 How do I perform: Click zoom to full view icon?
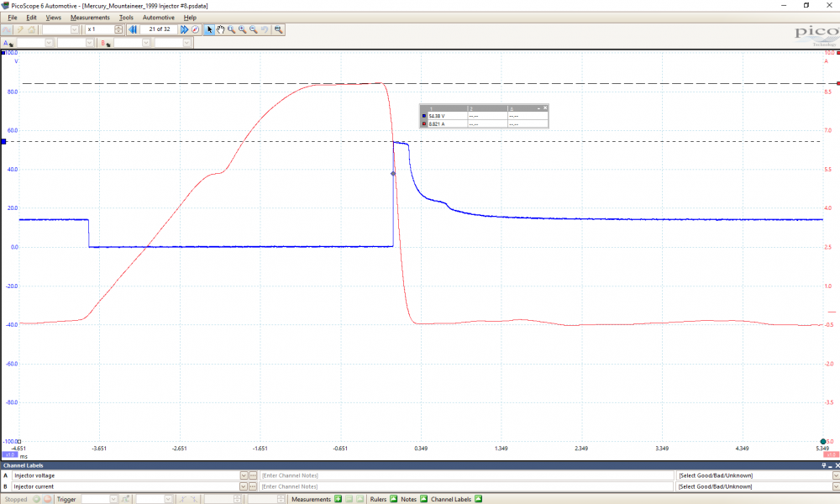(x=278, y=29)
